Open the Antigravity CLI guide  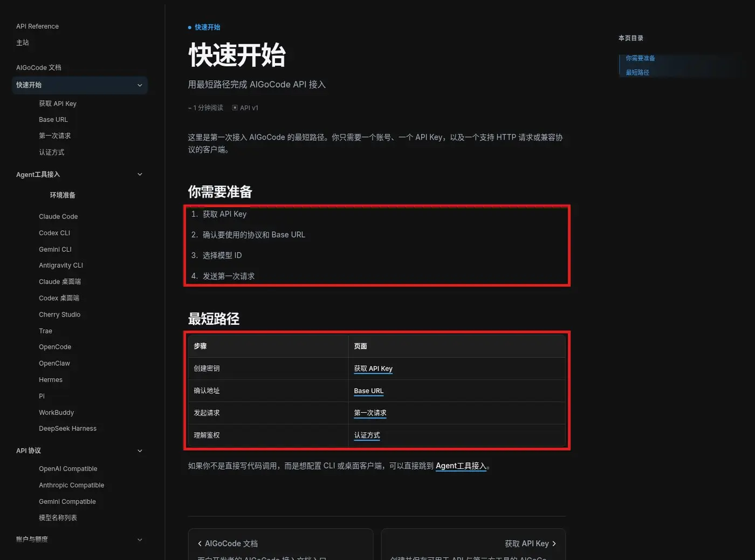61,265
